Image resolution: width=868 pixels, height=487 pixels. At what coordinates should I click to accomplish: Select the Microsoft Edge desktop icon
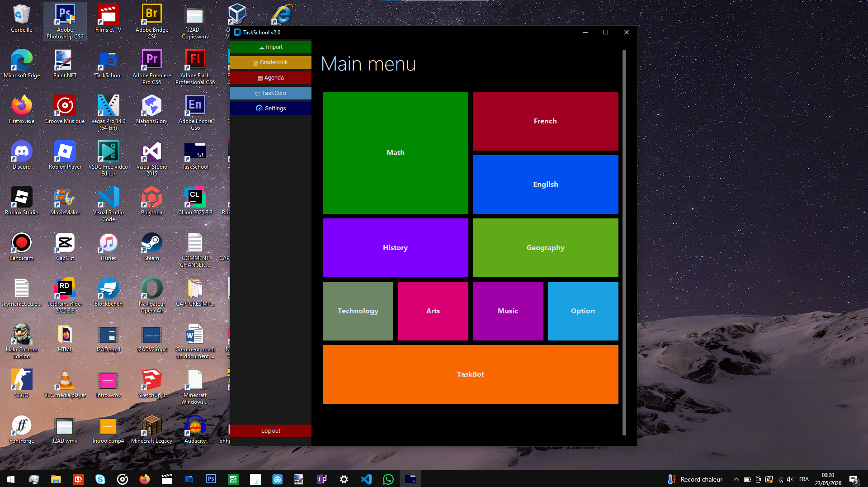pos(22,64)
